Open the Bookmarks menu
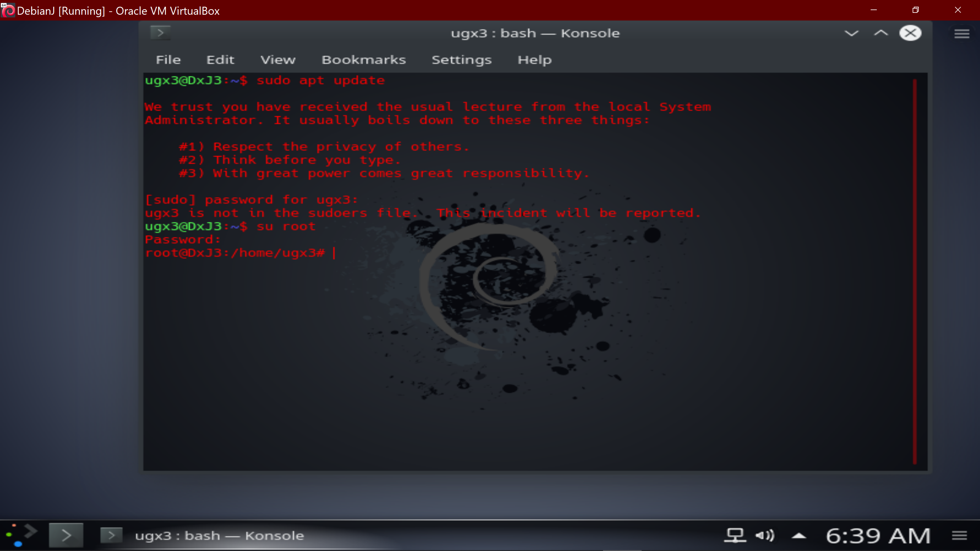980x551 pixels. 363,60
